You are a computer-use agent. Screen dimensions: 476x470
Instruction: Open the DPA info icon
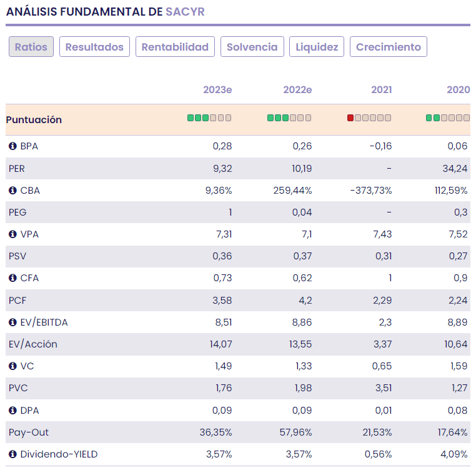[x=12, y=411]
